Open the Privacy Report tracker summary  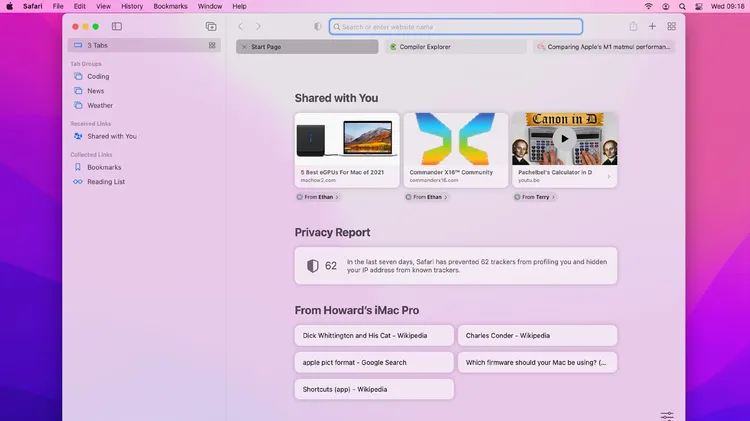pyautogui.click(x=456, y=266)
